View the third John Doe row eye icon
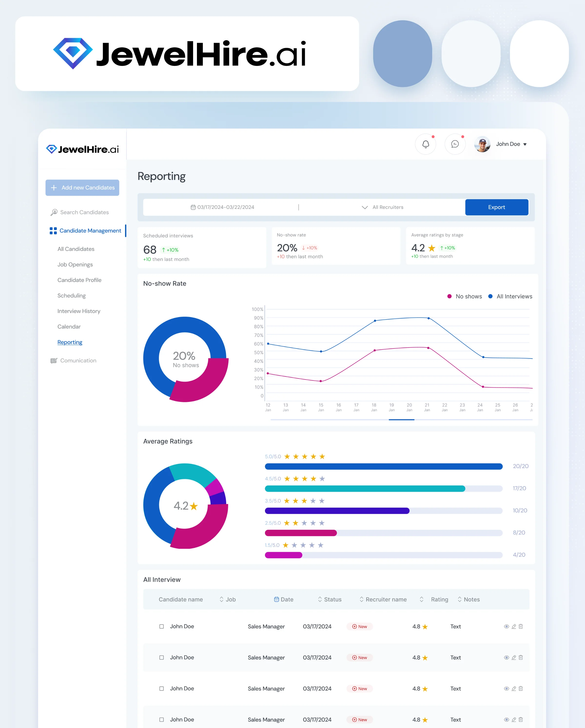 (506, 688)
